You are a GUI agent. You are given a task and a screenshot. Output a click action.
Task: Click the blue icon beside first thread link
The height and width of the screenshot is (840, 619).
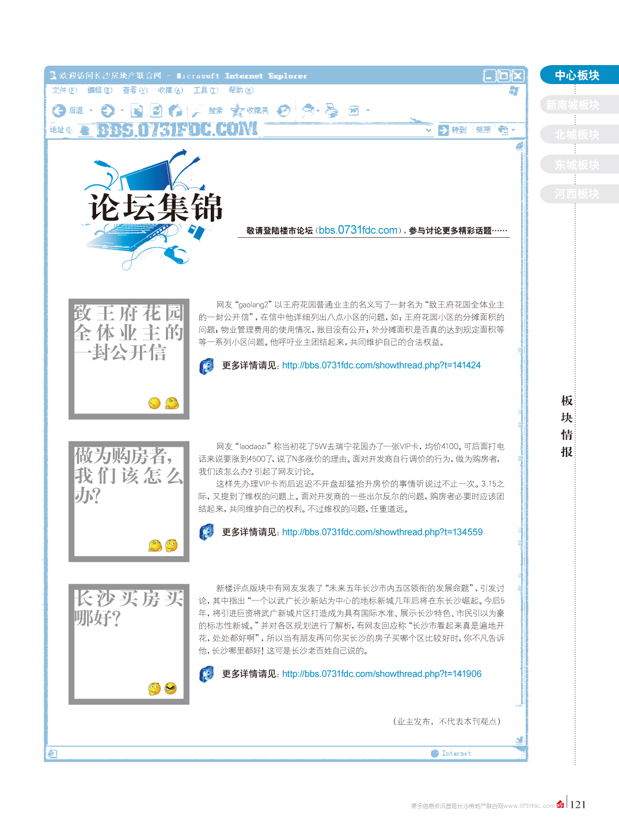pos(207,366)
